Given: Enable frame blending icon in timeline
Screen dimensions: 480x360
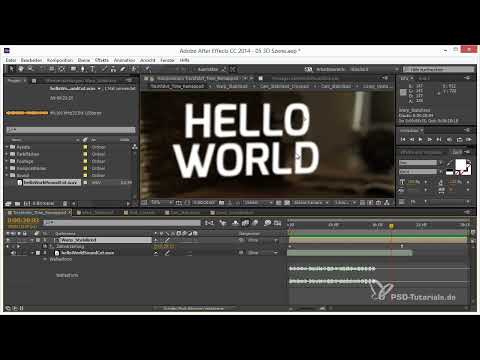Looking at the screenshot, I should point(245,223).
